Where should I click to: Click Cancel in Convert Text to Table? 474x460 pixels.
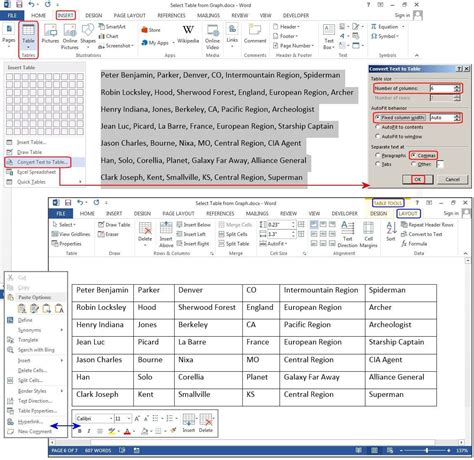pyautogui.click(x=452, y=179)
